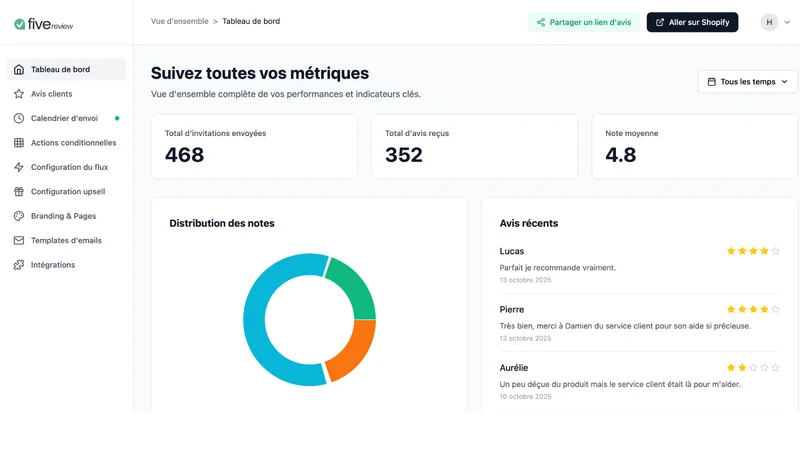Click reviewer name Lucas
This screenshot has width=800, height=450.
512,251
